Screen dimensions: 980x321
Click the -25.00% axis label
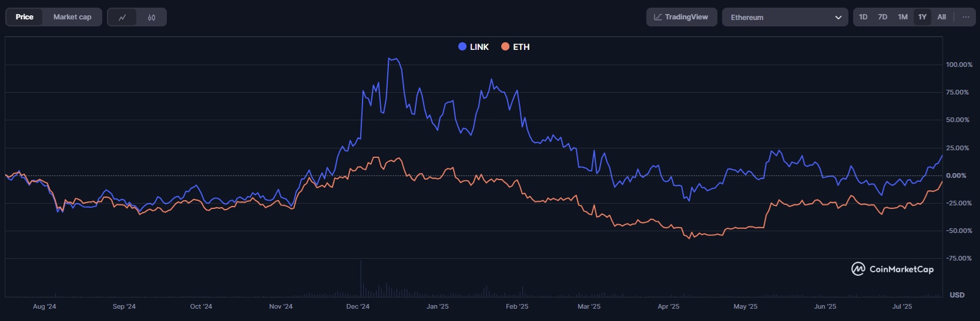[958, 203]
